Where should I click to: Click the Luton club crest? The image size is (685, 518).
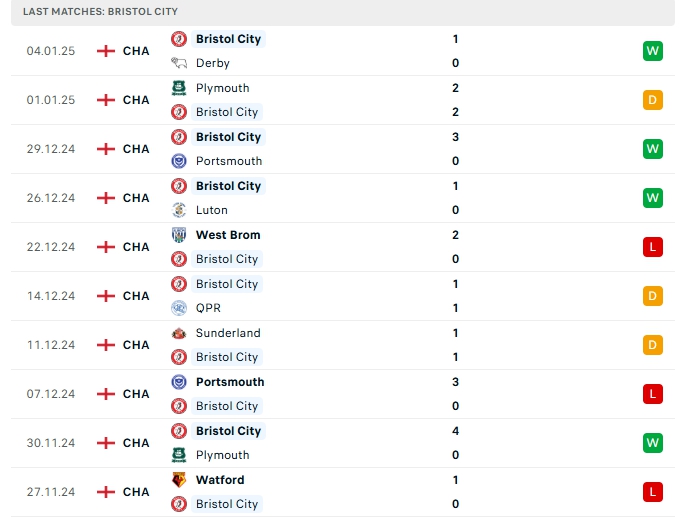tap(179, 210)
